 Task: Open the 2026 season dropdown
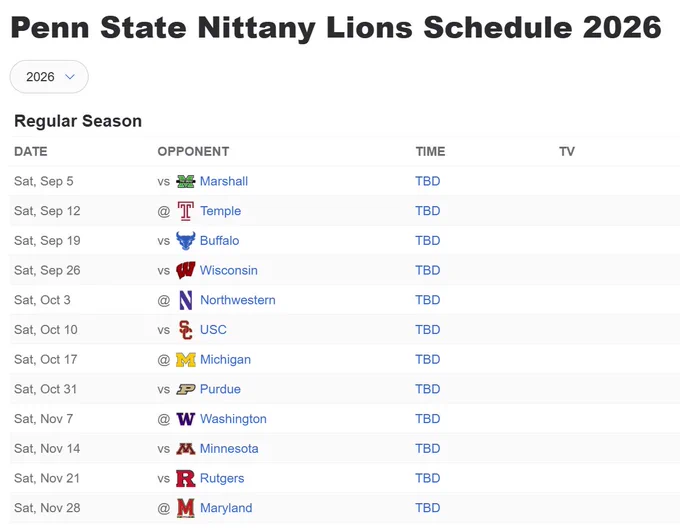click(49, 77)
